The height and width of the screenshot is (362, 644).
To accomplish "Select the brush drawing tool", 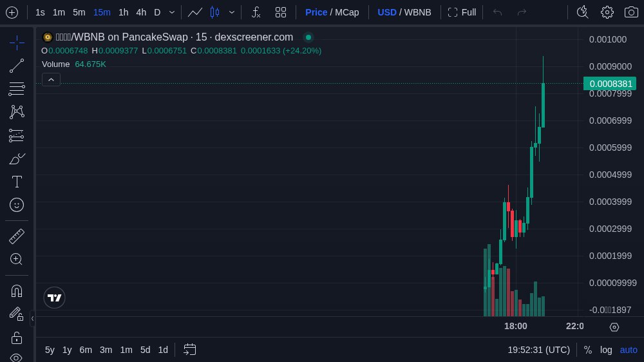I will click(17, 158).
